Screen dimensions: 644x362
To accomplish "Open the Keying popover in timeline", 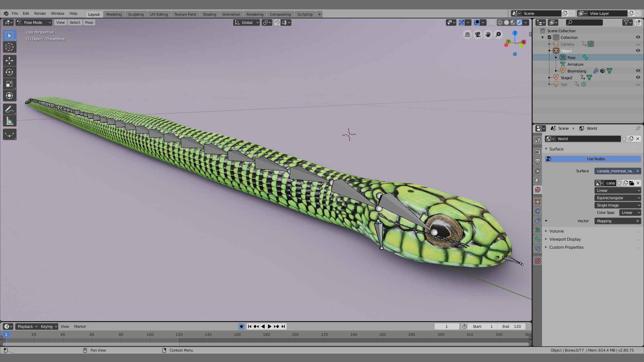I will (48, 326).
